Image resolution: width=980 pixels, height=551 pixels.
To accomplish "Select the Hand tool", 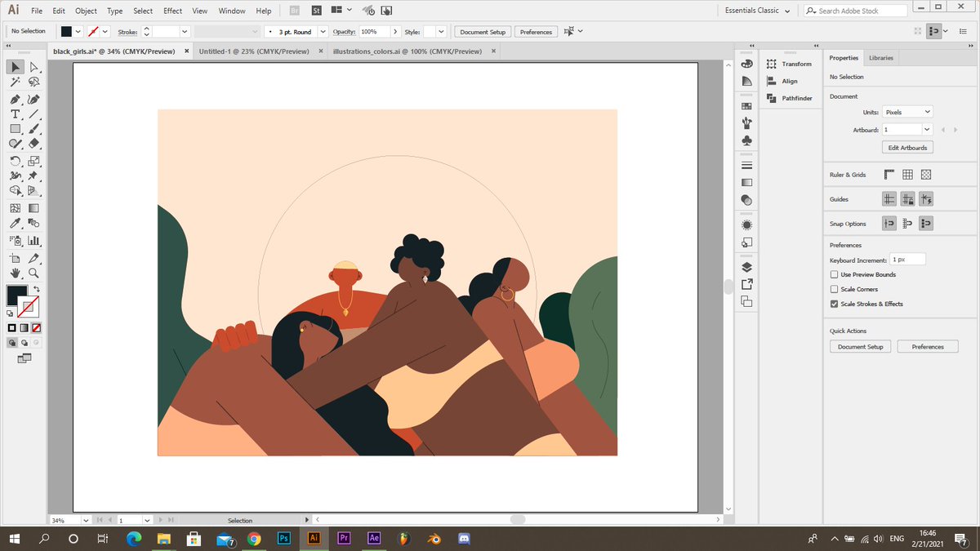I will pyautogui.click(x=16, y=273).
